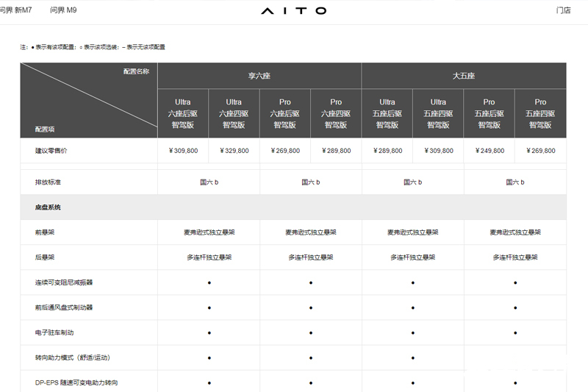This screenshot has width=588, height=392.
Task: Click Ultra 六座后驱 智驾版 header
Action: click(x=182, y=113)
